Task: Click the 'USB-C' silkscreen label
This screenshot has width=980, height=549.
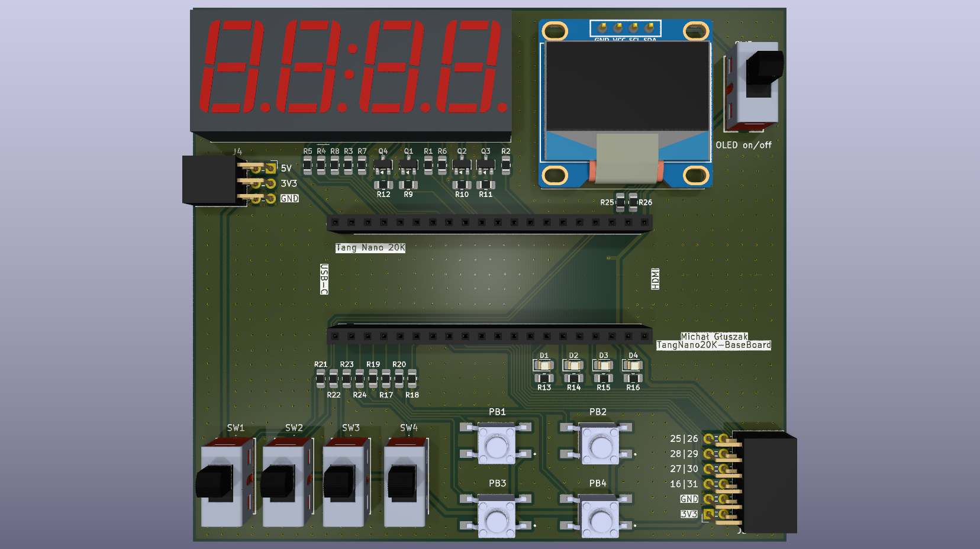Action: click(x=324, y=279)
